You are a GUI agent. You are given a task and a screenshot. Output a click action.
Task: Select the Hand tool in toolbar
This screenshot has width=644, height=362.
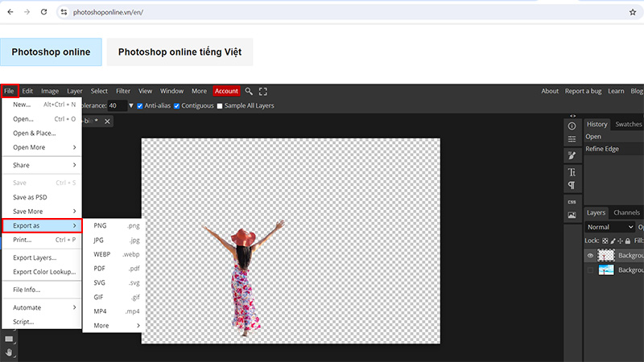pos(9,352)
